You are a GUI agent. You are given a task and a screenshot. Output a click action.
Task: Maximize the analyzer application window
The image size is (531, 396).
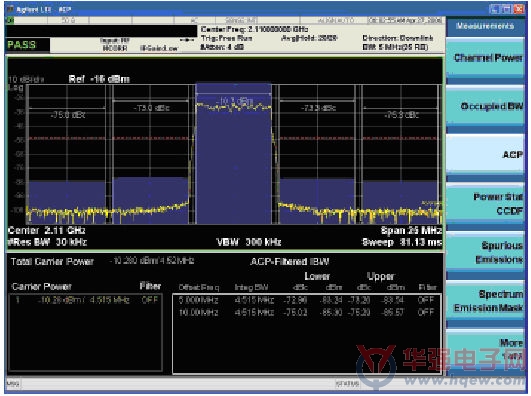click(506, 9)
